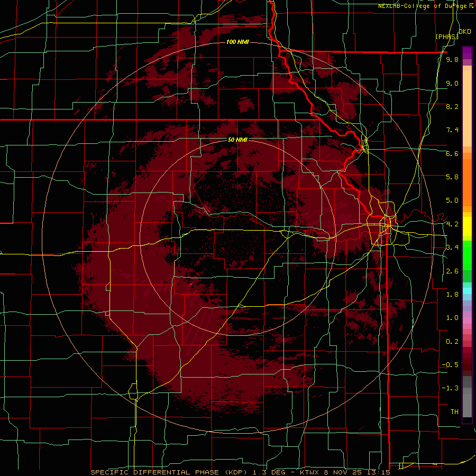The image size is (476, 476).
Task: Click the TH label on the scale
Action: pos(454,412)
